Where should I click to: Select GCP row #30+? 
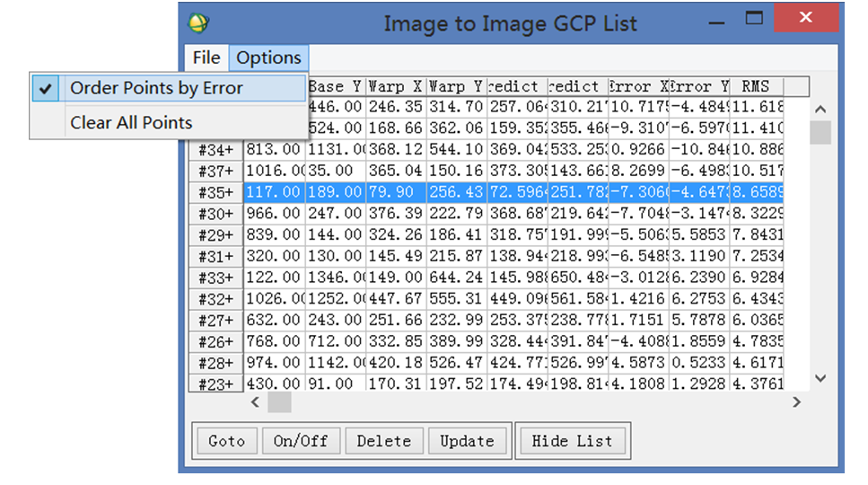pos(216,214)
